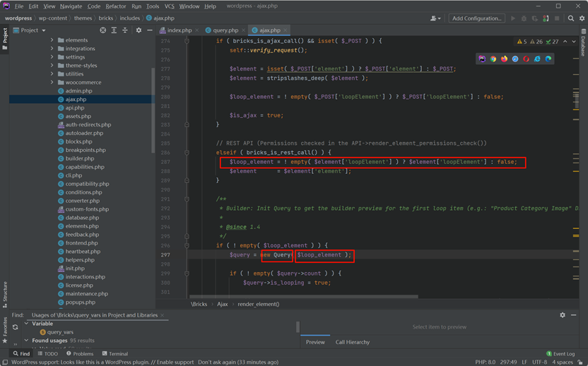Collapse the Found usages node

coord(26,340)
